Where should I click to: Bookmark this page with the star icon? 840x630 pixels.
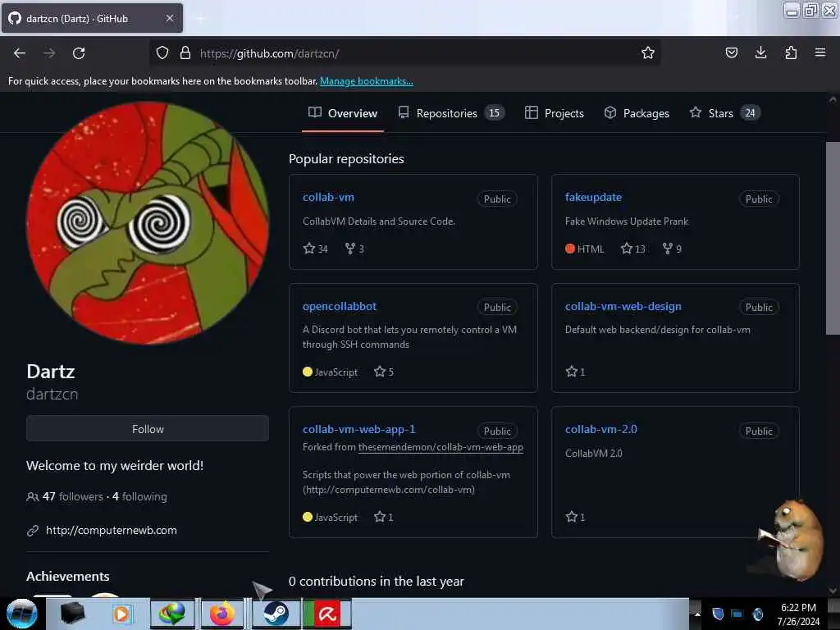tap(648, 52)
